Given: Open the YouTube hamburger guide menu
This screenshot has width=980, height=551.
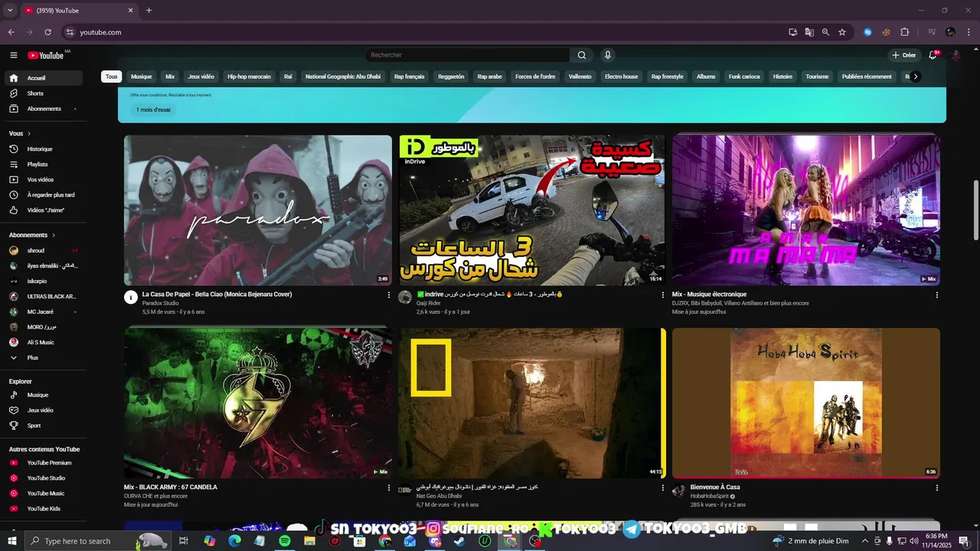Looking at the screenshot, I should pos(13,55).
